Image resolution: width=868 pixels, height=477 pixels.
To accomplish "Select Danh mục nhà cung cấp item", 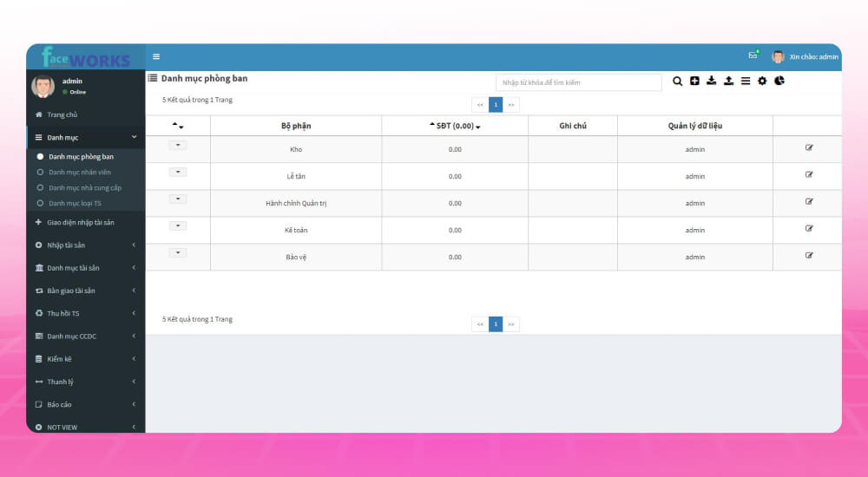I will [x=84, y=187].
